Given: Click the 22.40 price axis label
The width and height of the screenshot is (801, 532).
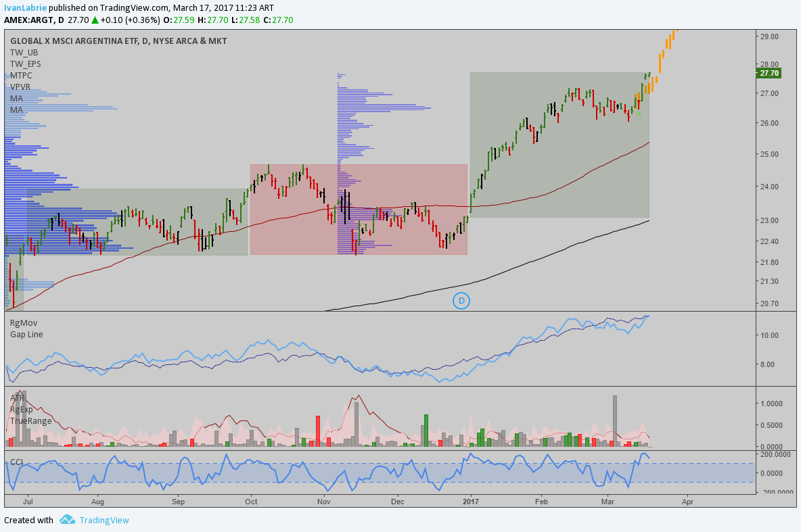Looking at the screenshot, I should (x=769, y=241).
